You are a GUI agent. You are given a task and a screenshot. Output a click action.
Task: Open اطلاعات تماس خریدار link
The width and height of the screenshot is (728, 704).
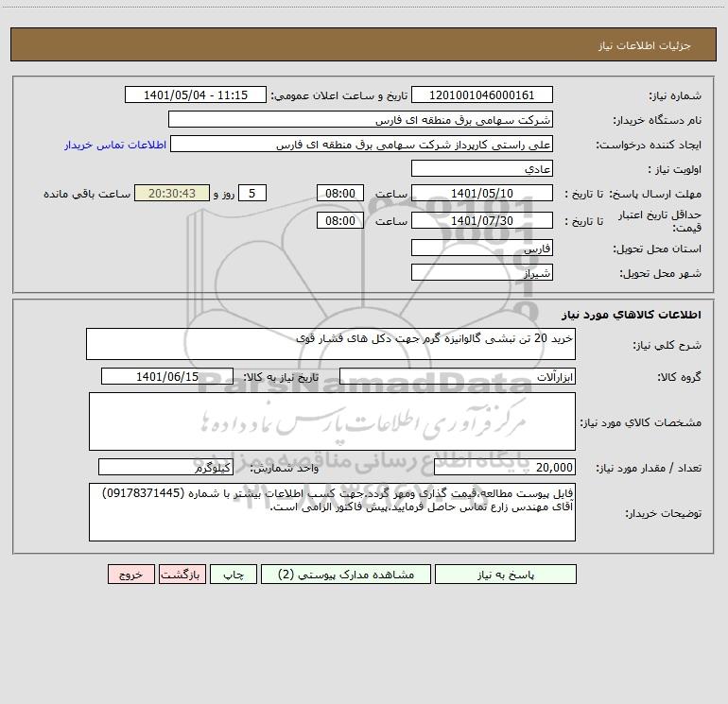point(115,145)
